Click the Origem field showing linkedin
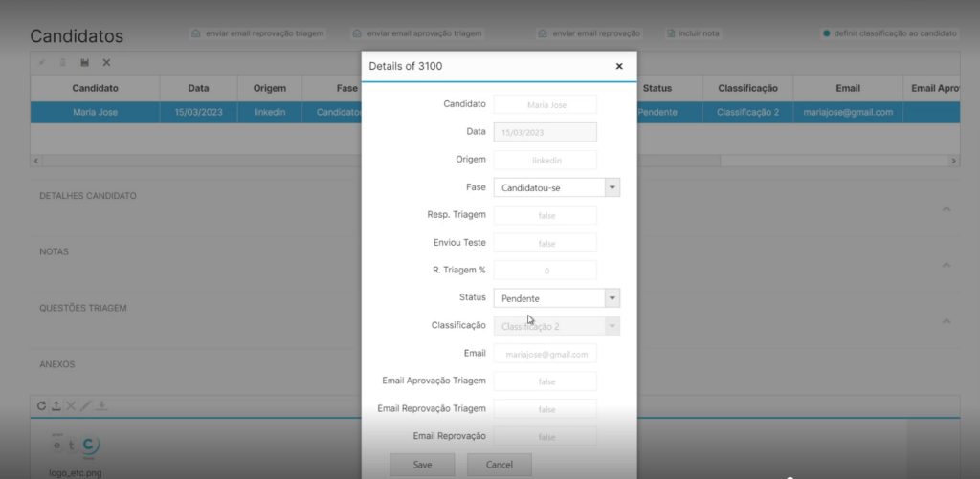Image resolution: width=980 pixels, height=479 pixels. click(545, 160)
